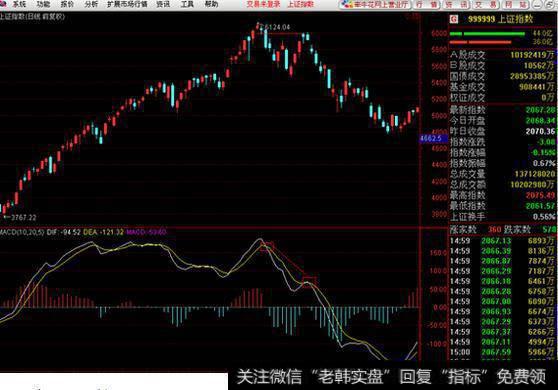
Task: Click the 6124.04 peak price label
Action: (278, 27)
